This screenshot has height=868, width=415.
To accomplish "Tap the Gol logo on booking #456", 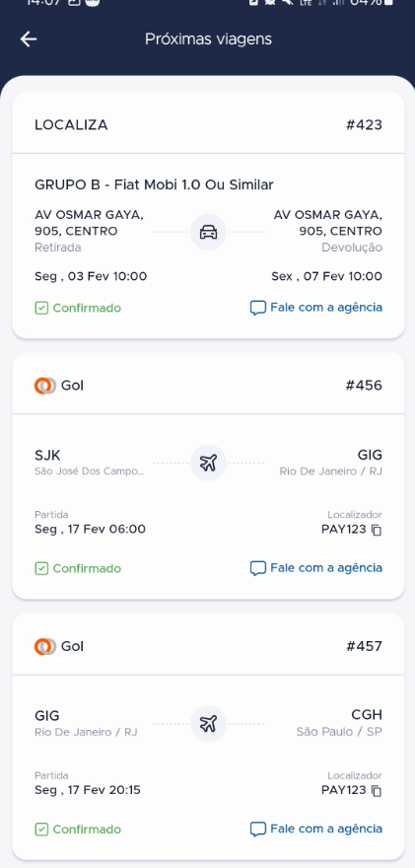I will [45, 386].
